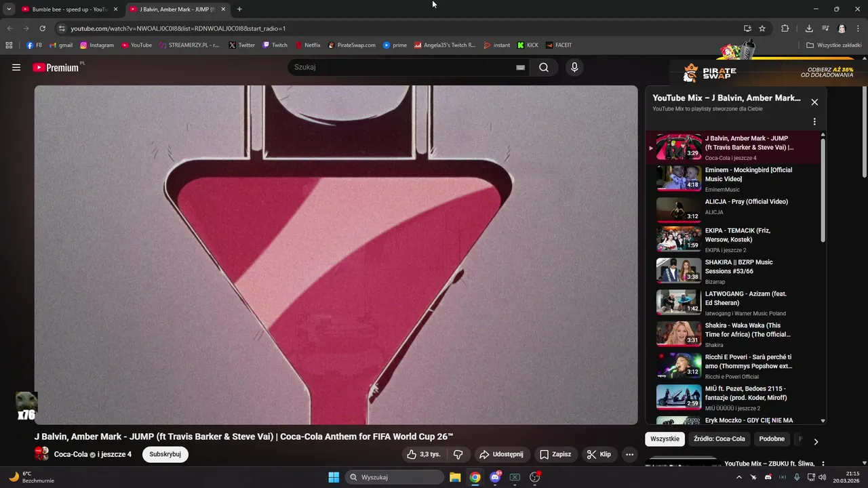Image resolution: width=868 pixels, height=488 pixels.
Task: Open more actions ellipsis under video
Action: pos(630,454)
